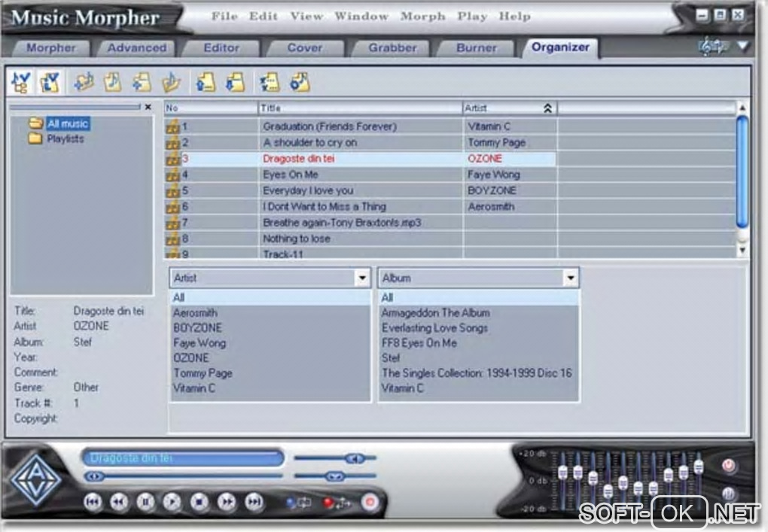Switch to the Burner tab
The image size is (768, 532).
pyautogui.click(x=476, y=48)
